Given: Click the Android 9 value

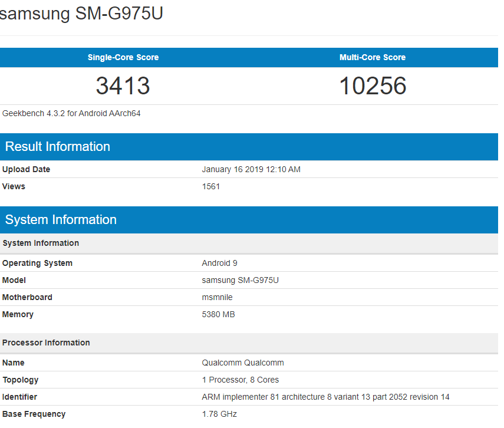Looking at the screenshot, I should pyautogui.click(x=219, y=263).
